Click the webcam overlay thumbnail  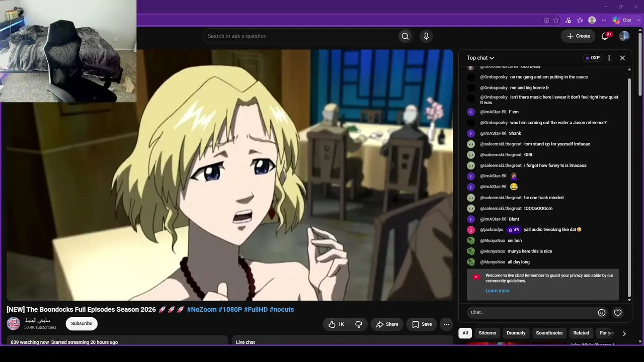click(68, 51)
